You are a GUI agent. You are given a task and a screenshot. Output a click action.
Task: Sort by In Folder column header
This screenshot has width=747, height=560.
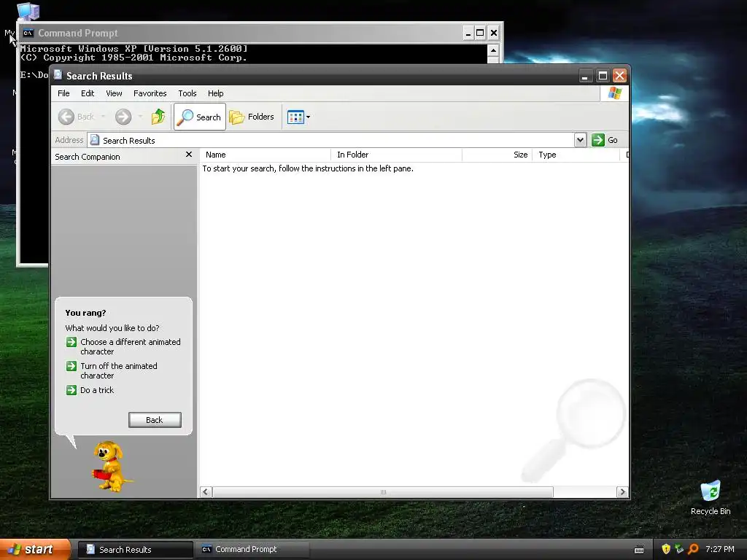coord(396,155)
